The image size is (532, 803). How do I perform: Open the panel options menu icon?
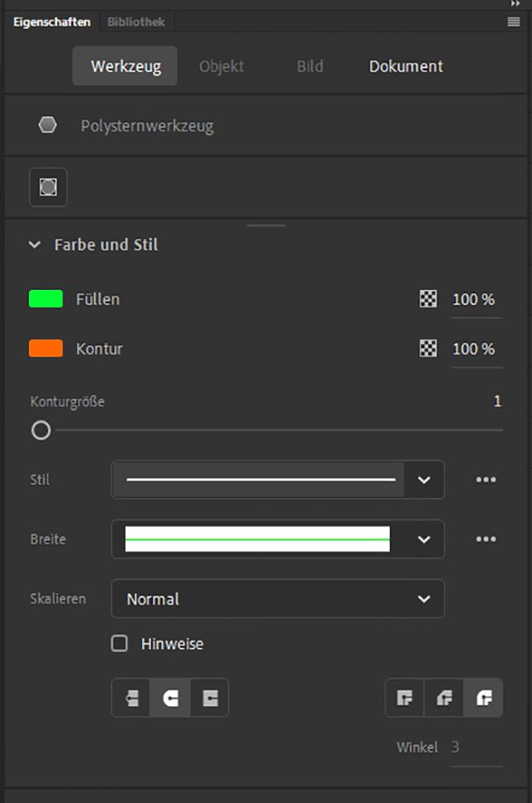tap(514, 22)
